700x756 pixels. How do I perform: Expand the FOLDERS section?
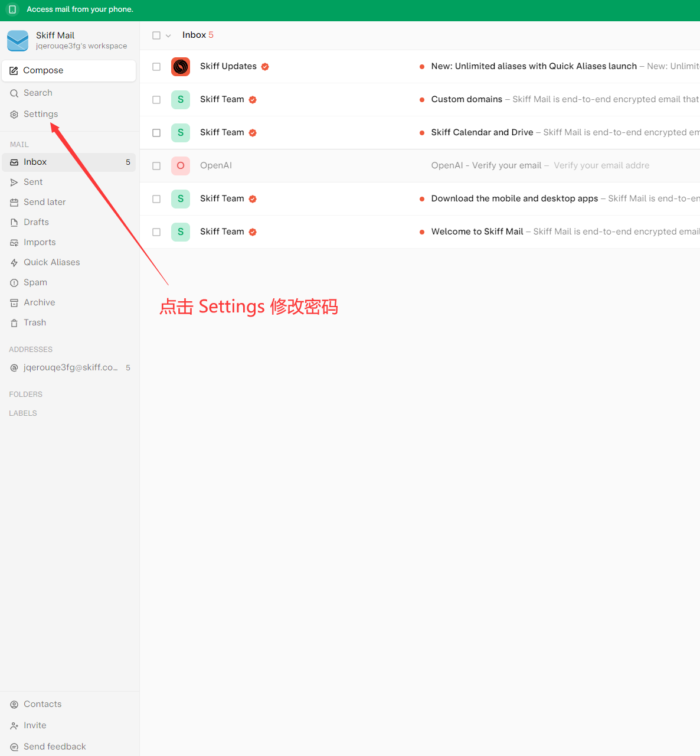click(x=26, y=395)
